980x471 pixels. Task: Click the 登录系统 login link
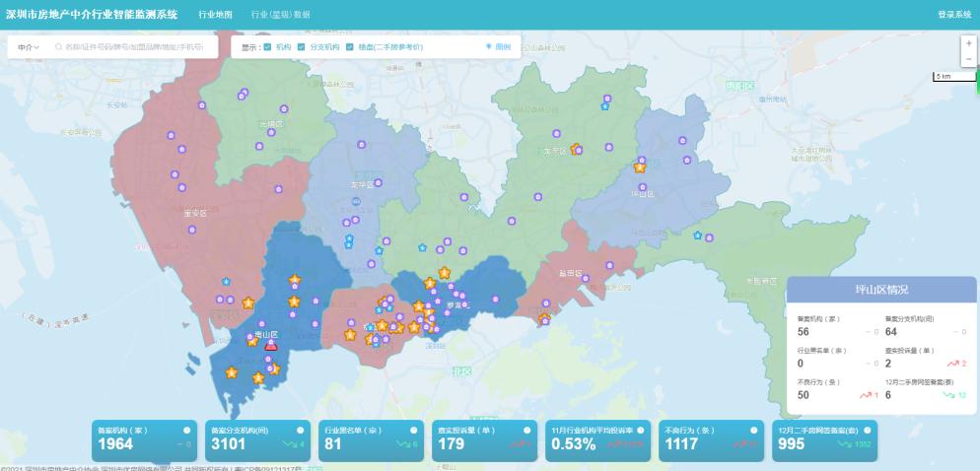click(953, 15)
